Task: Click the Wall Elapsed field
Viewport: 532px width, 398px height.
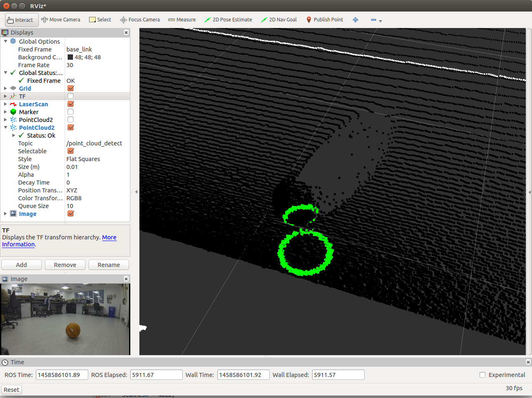Action: point(338,375)
